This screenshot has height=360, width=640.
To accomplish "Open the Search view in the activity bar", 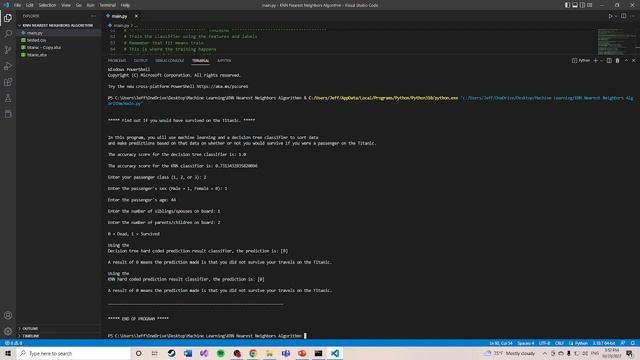I will 8,34.
